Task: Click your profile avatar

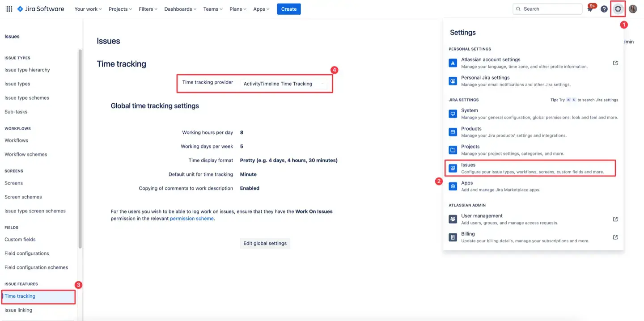Action: [x=632, y=8]
